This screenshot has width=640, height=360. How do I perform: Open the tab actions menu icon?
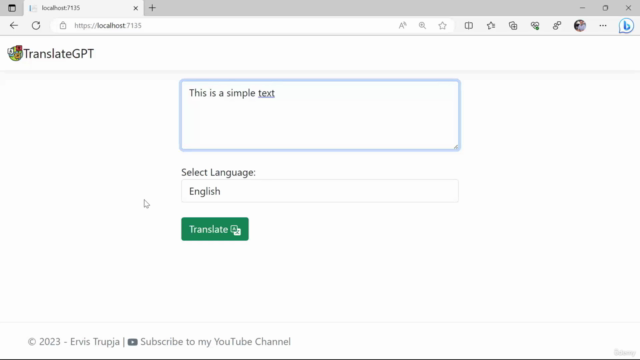coord(12,8)
